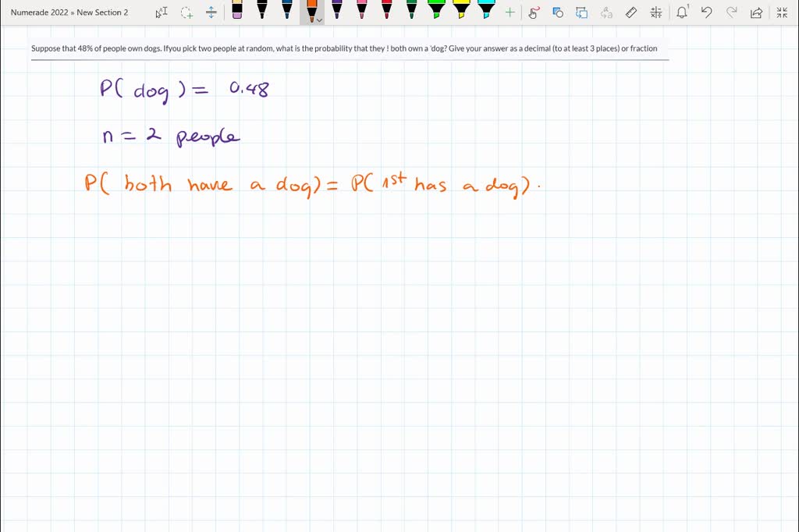Expand the orange pen options chevron

[319, 20]
